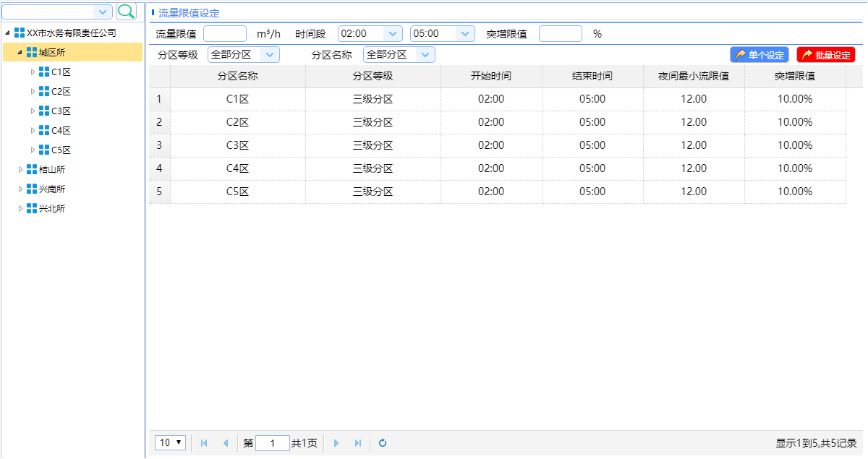The height and width of the screenshot is (459, 868).
Task: Click 12.00 value in the C5区 row
Action: pos(694,192)
